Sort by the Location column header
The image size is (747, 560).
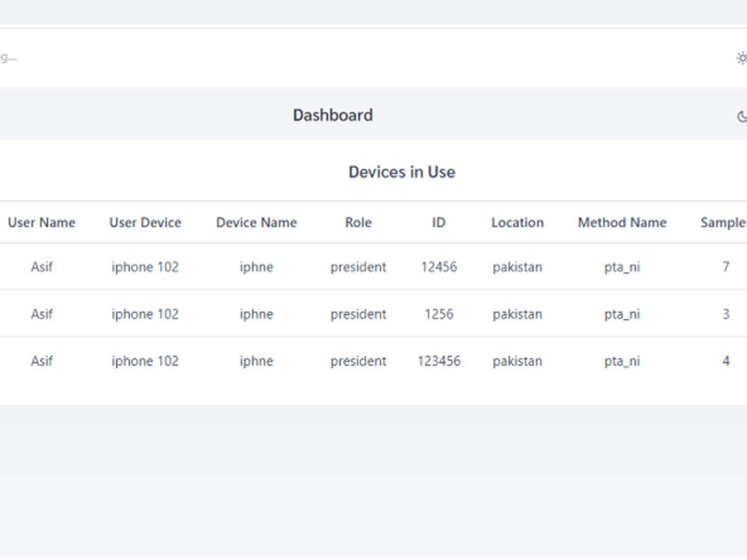517,223
